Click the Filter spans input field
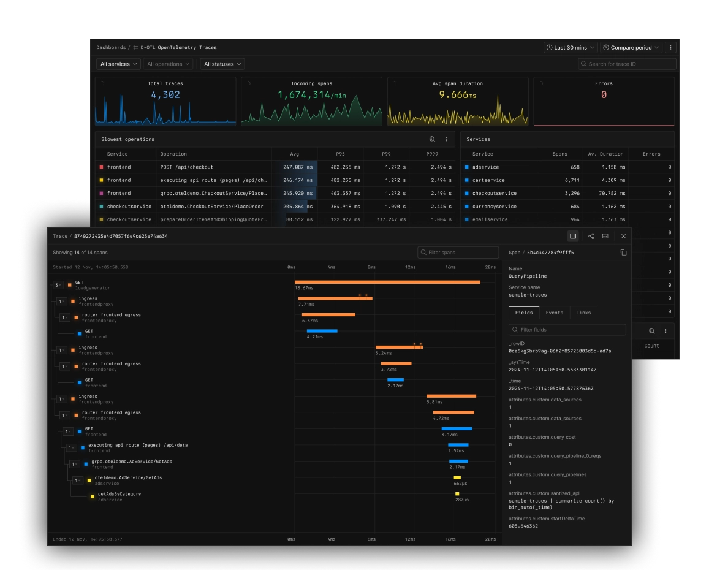728x570 pixels. pos(458,252)
